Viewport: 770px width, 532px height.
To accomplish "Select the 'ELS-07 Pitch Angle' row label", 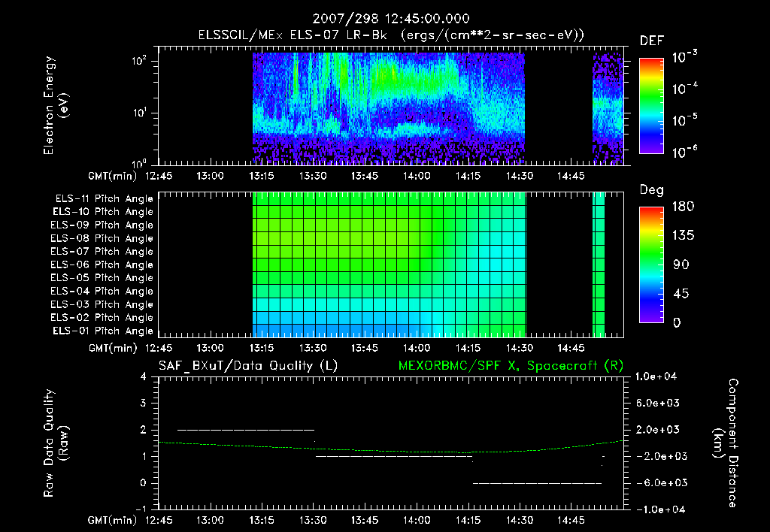I will (102, 252).
